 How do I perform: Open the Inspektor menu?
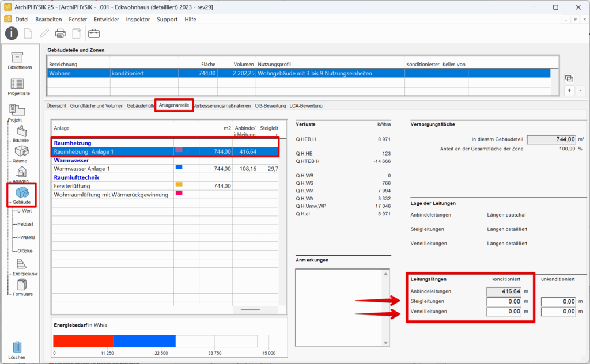point(138,19)
